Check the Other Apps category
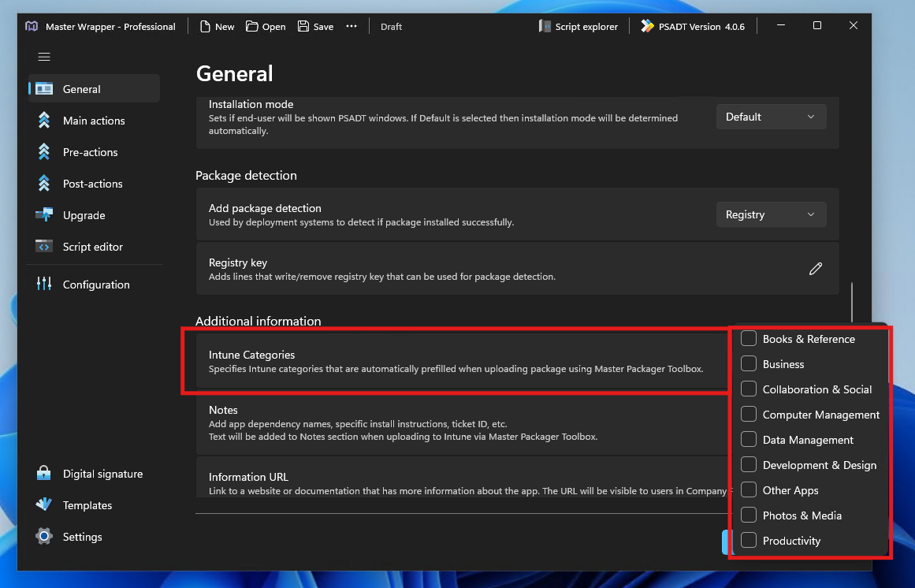The image size is (915, 588). 749,489
